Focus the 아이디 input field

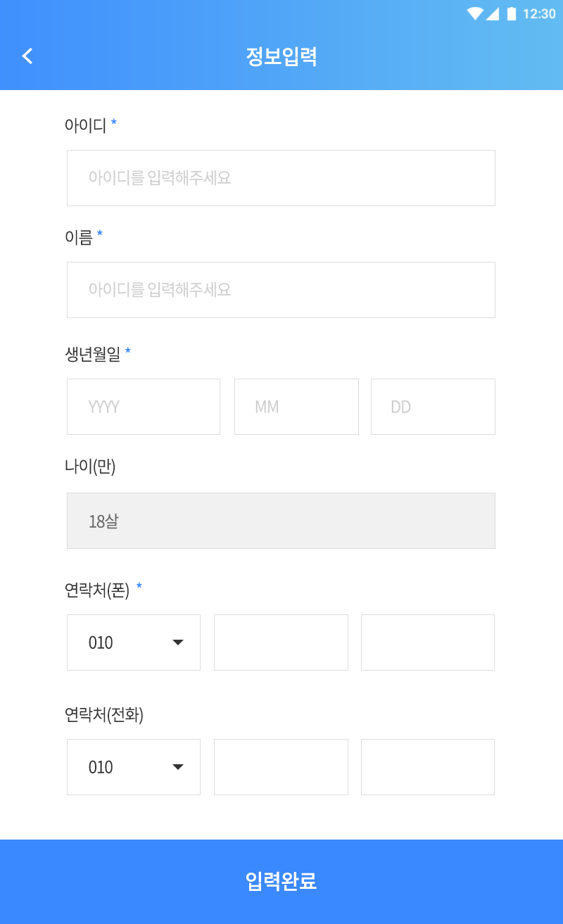pyautogui.click(x=281, y=178)
